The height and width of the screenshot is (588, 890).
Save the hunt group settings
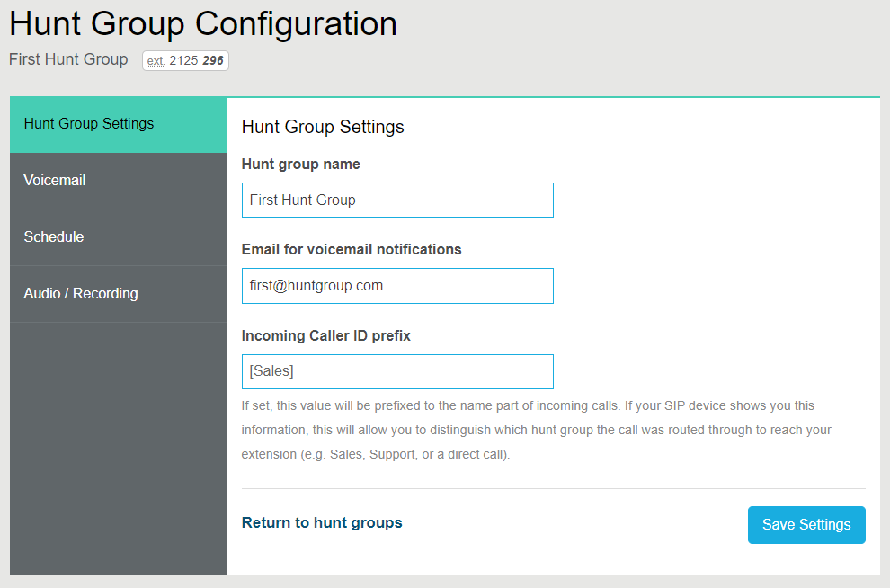pos(805,525)
